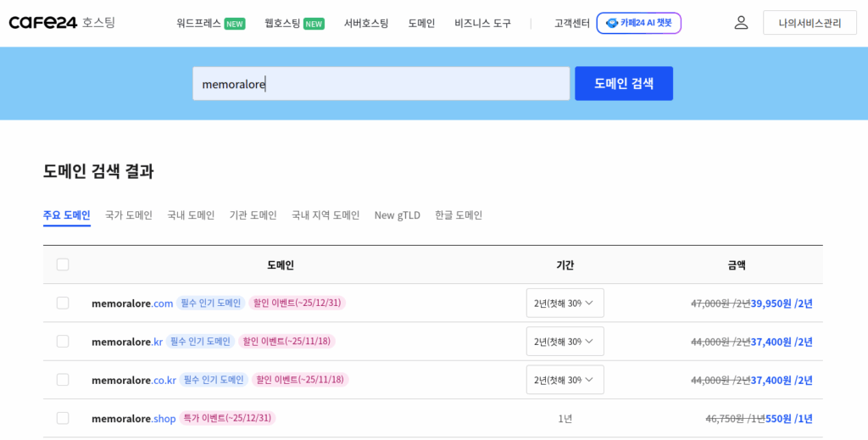The height and width of the screenshot is (440, 868).
Task: Go to the 서버호스팅 menu
Action: [366, 23]
